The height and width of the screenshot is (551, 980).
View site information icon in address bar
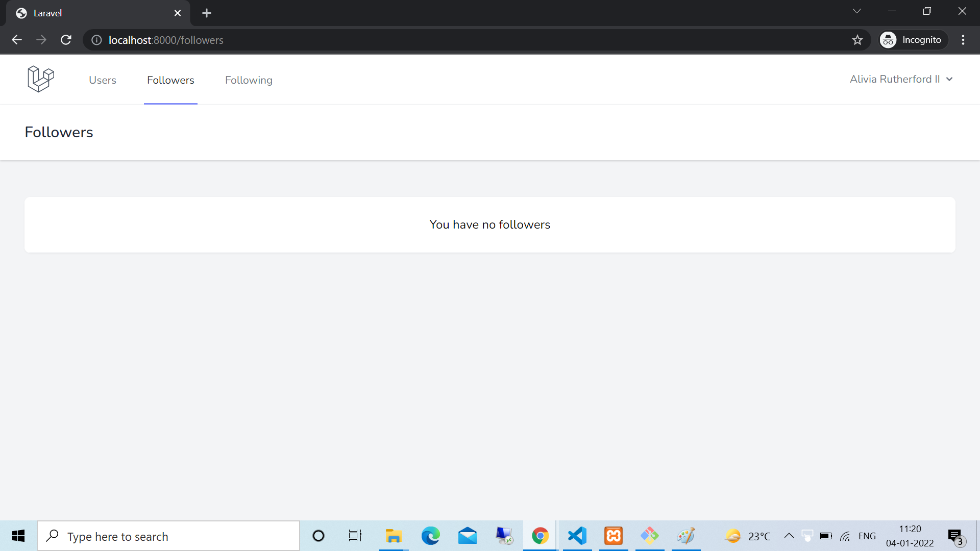pos(96,40)
